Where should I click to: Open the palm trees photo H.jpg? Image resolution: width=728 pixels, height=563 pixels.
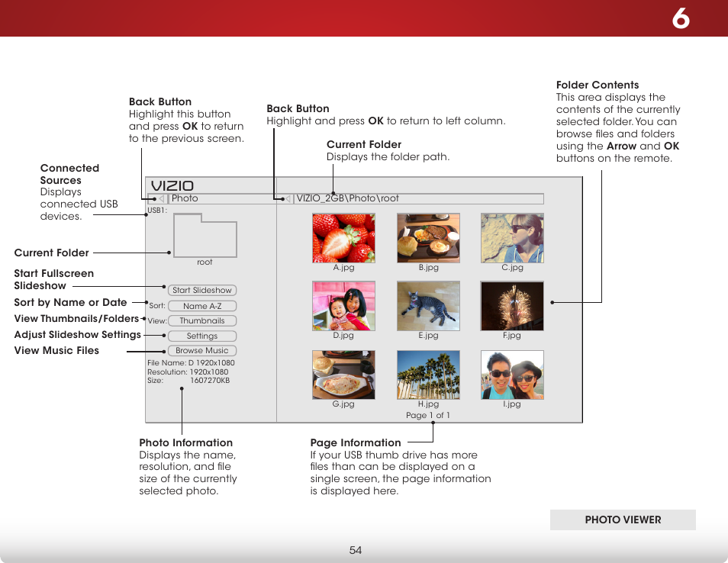[x=429, y=375]
